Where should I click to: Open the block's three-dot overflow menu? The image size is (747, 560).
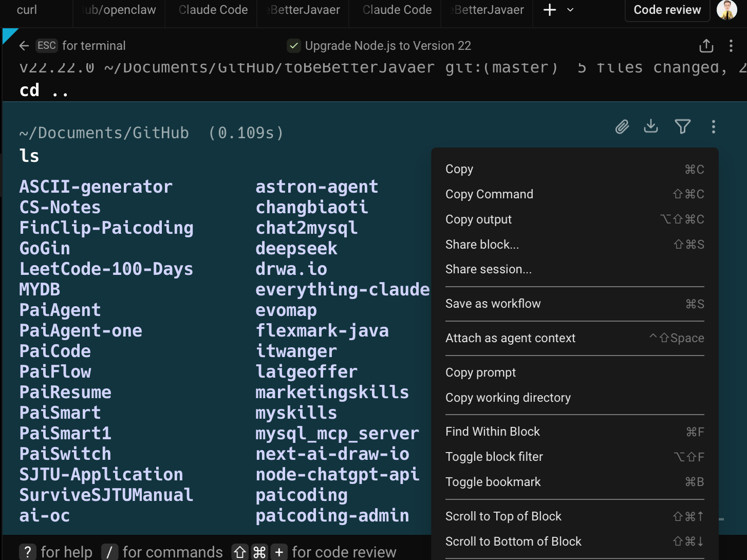[713, 127]
